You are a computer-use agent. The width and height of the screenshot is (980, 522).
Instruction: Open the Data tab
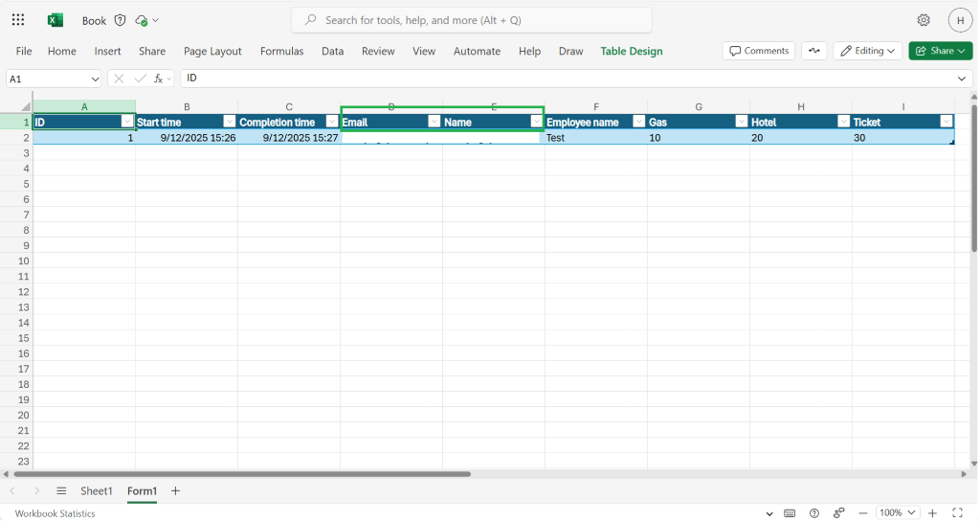coord(332,52)
